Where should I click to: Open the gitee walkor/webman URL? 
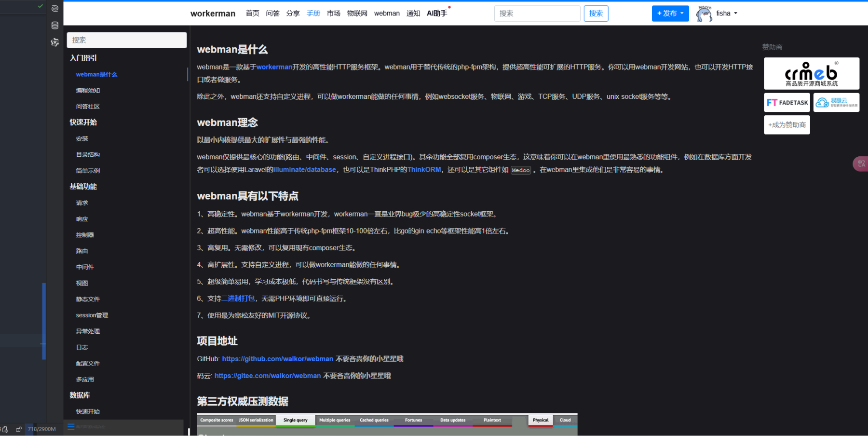coord(268,376)
